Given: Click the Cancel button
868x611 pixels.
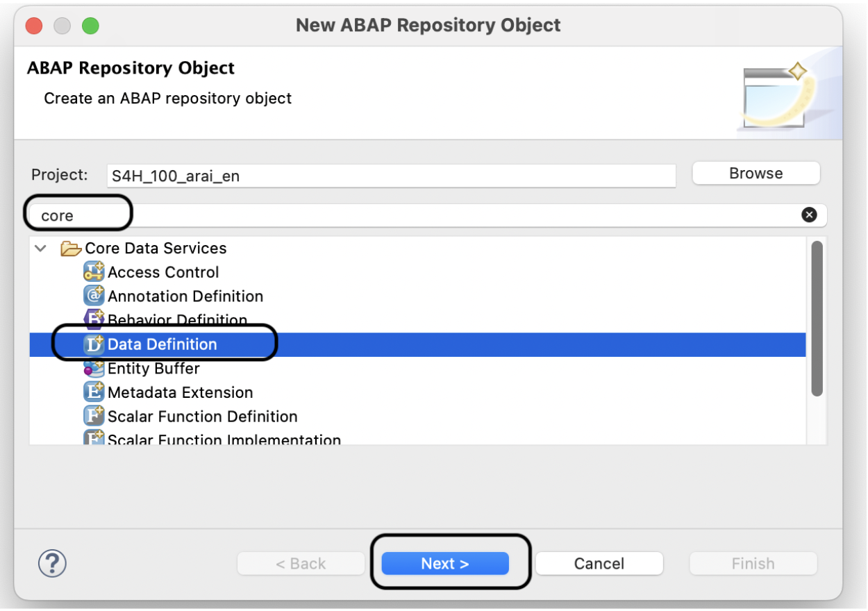Looking at the screenshot, I should pos(599,564).
